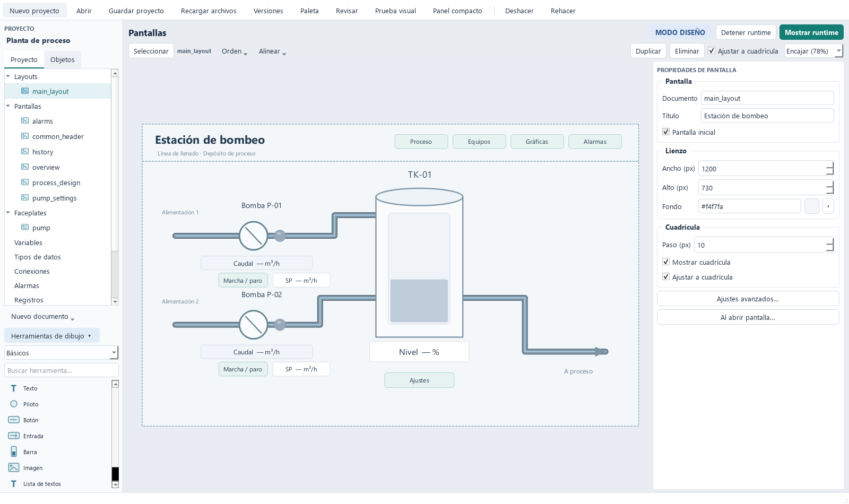Click the pump faceplate icon
This screenshot has width=849, height=504.
[x=25, y=227]
